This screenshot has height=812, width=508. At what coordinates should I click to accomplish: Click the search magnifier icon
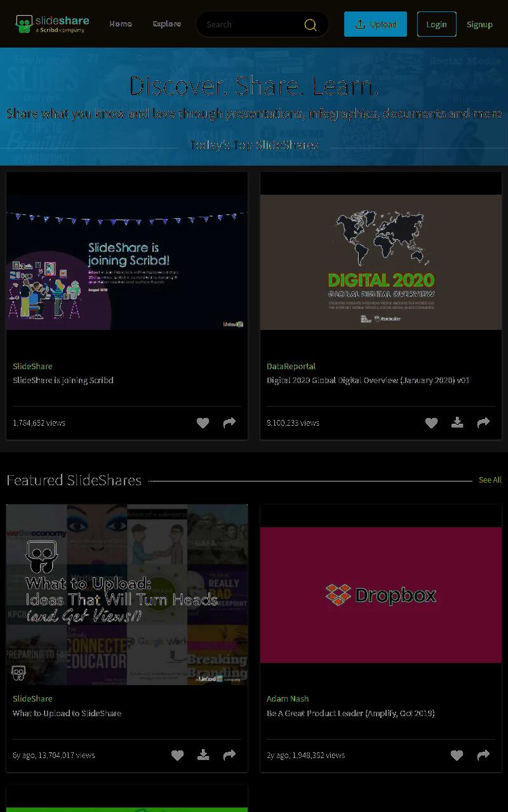point(311,25)
